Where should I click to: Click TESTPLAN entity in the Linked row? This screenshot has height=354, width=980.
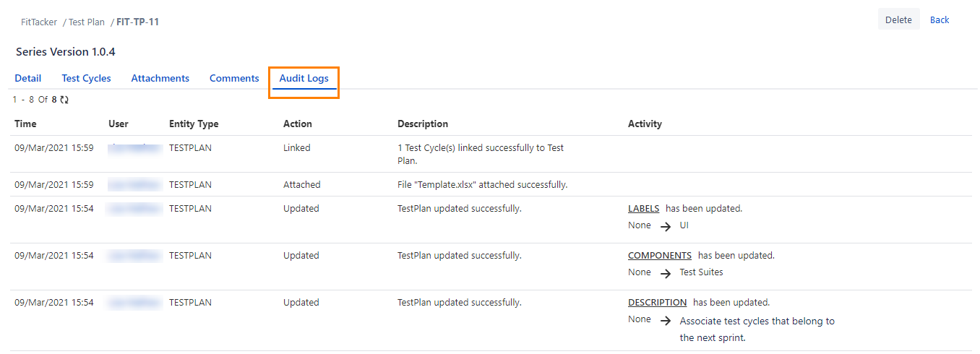coord(191,147)
